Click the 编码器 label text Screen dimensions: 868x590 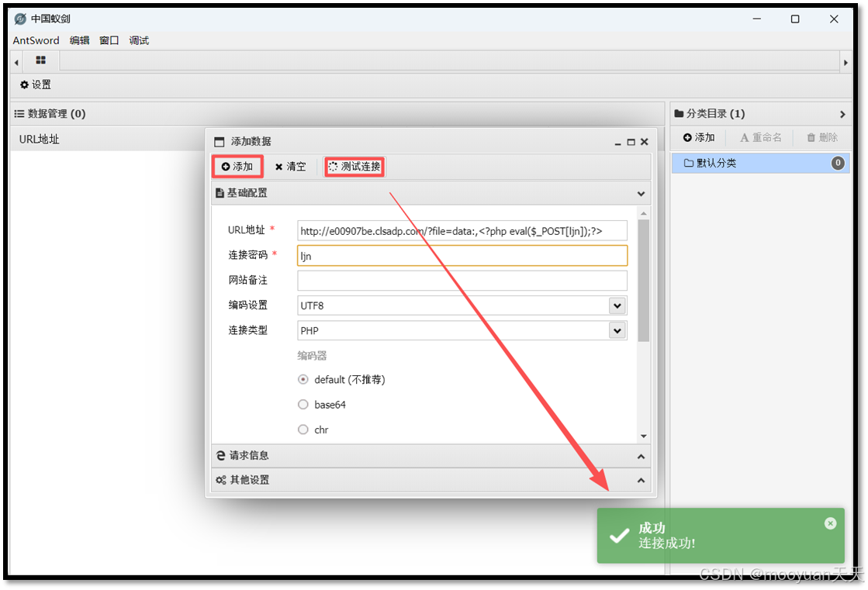tap(312, 355)
